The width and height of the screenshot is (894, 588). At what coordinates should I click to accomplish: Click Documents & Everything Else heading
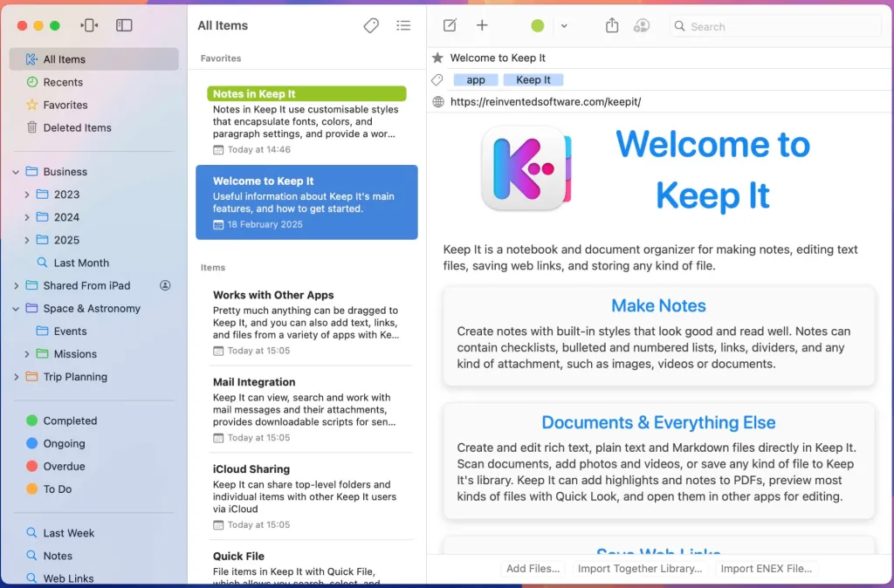click(x=658, y=422)
